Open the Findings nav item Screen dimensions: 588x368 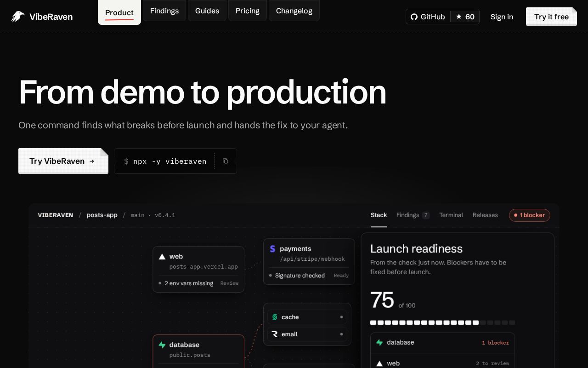click(164, 11)
